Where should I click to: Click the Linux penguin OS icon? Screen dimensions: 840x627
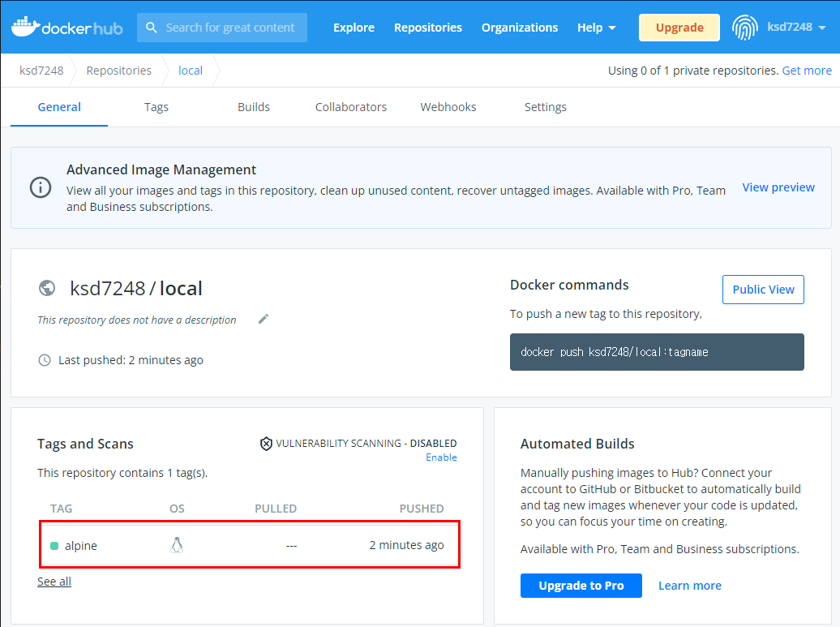pos(177,545)
